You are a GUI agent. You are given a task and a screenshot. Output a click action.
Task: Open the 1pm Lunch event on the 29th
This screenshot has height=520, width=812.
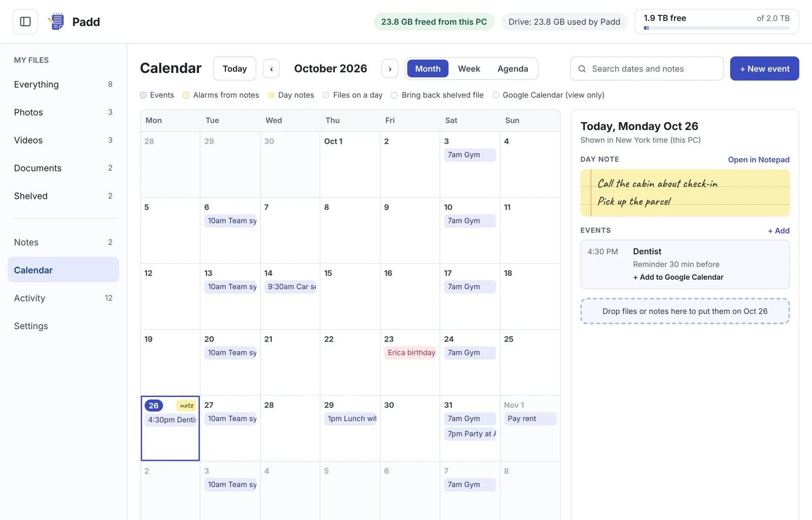click(x=351, y=419)
